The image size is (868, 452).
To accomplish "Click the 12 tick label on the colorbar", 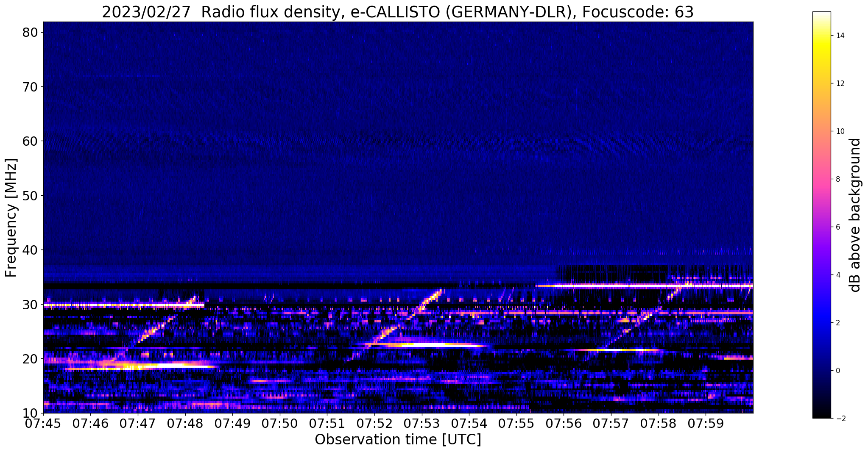I will [840, 83].
